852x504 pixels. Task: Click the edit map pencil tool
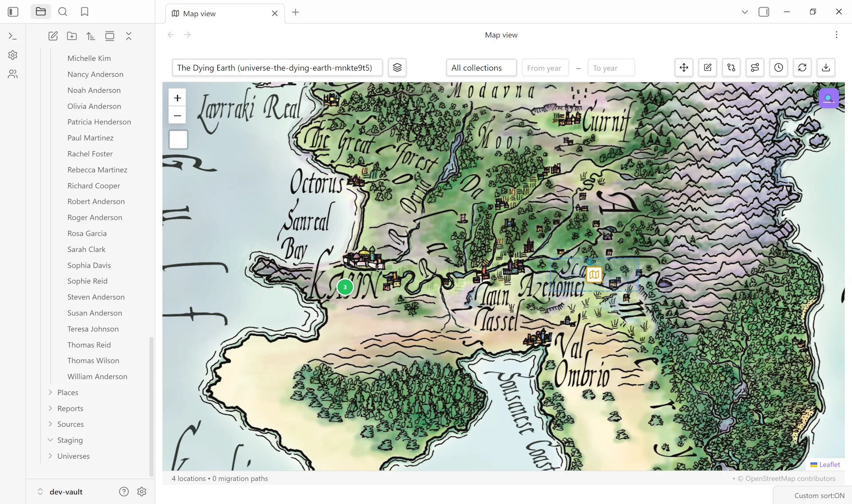point(707,67)
